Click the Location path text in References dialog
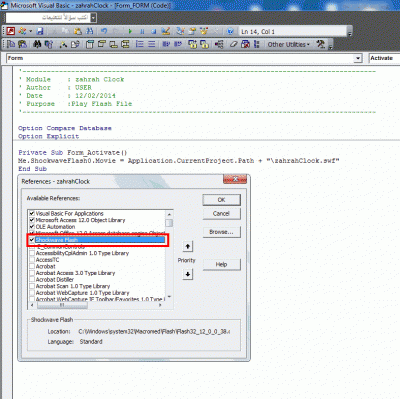The image size is (400, 399). [154, 331]
